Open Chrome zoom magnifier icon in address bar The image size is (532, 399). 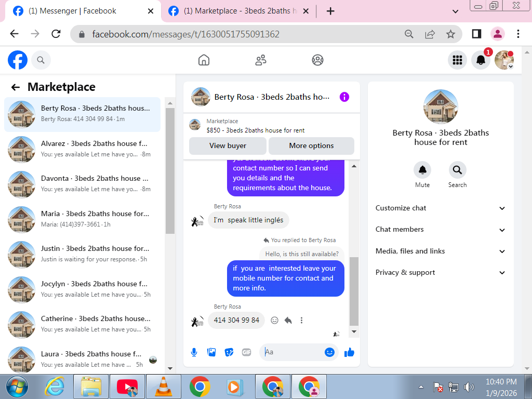click(409, 34)
